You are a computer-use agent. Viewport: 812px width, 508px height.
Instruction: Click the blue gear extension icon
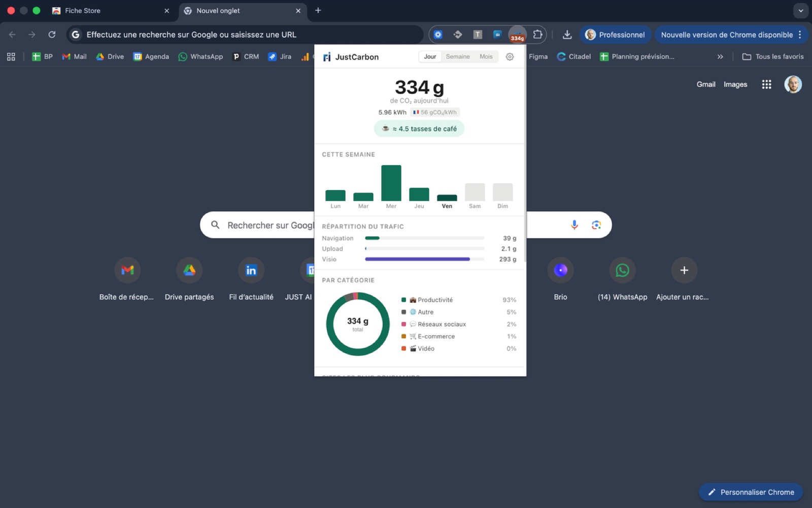[438, 35]
